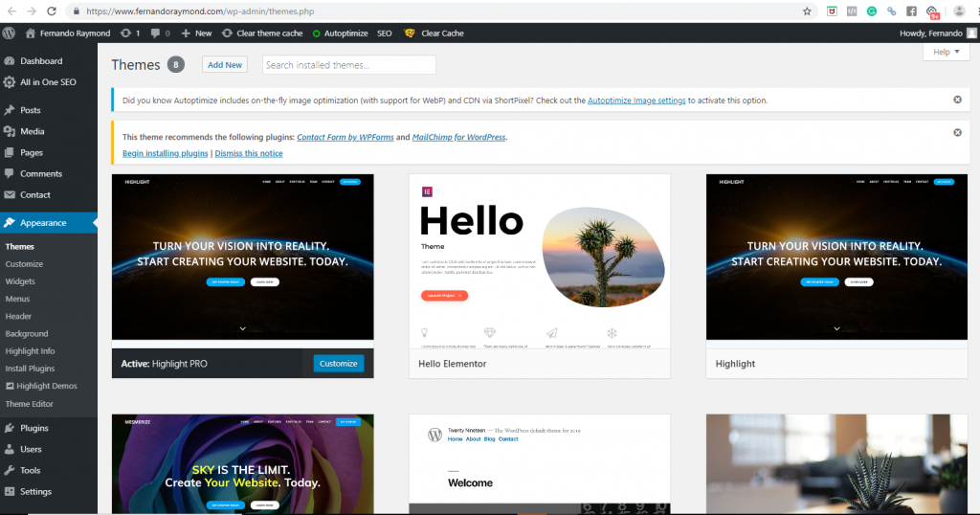Open Widgets submenu item
This screenshot has width=980, height=515.
21,281
